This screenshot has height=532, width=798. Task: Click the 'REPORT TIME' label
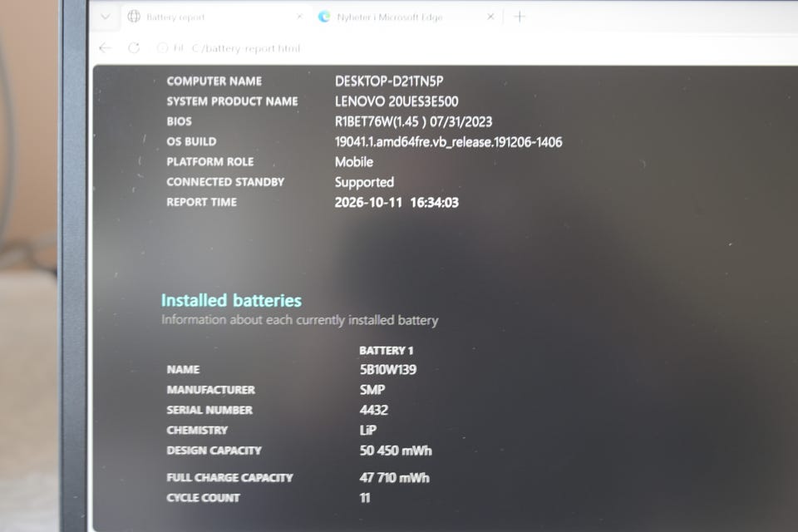pos(201,202)
